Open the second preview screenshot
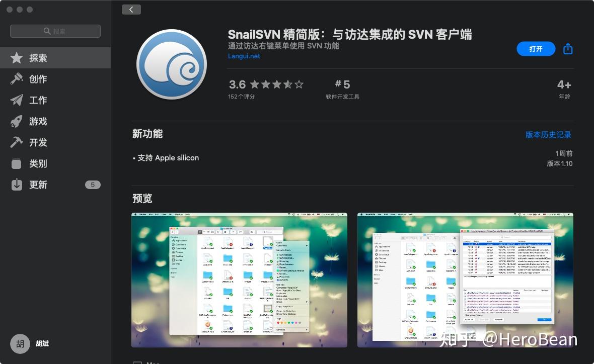Viewport: 594px width, 364px height. (465, 280)
